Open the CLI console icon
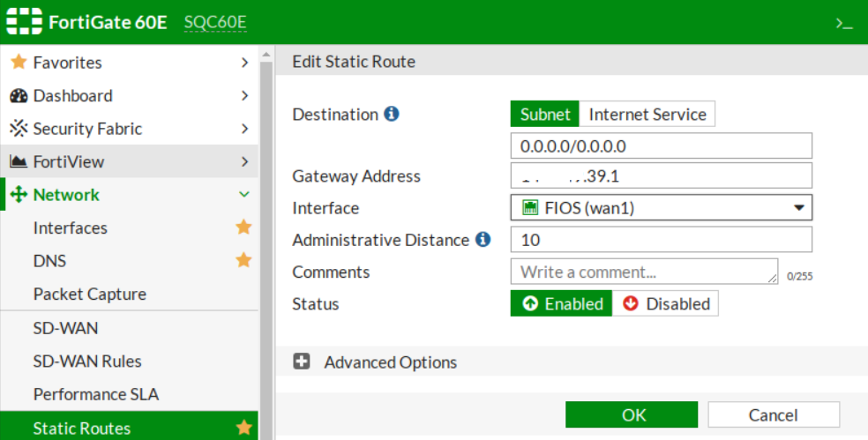Viewport: 868px width, 440px height. [845, 24]
